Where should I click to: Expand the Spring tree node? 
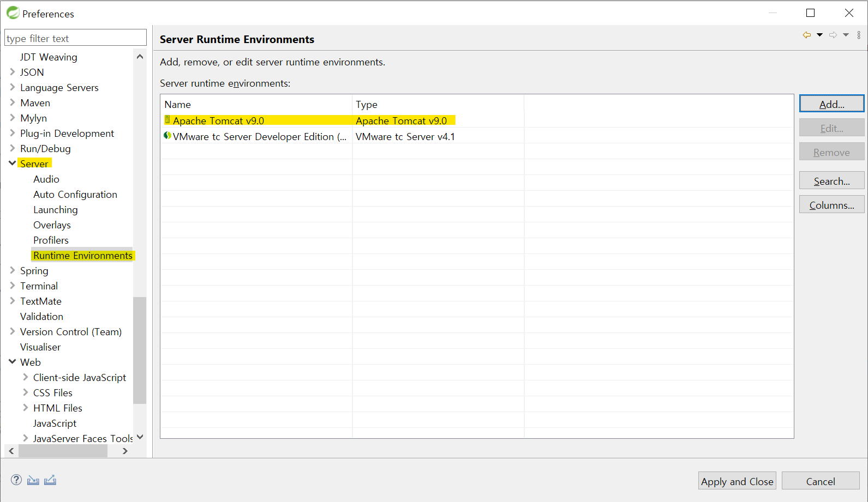point(12,270)
